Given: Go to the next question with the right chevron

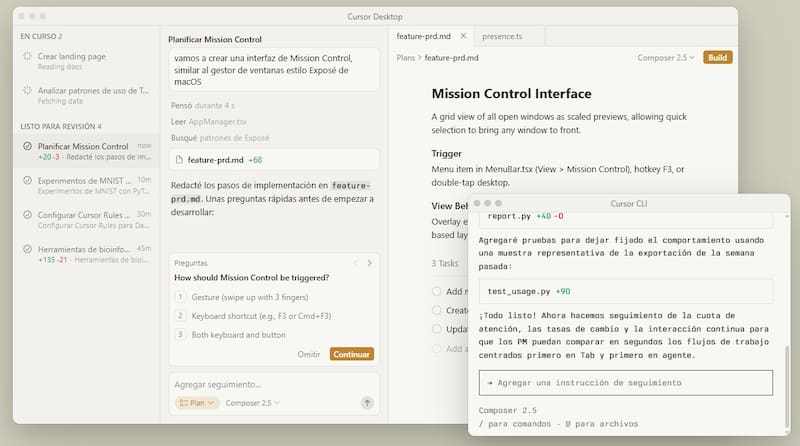Looking at the screenshot, I should (x=369, y=263).
